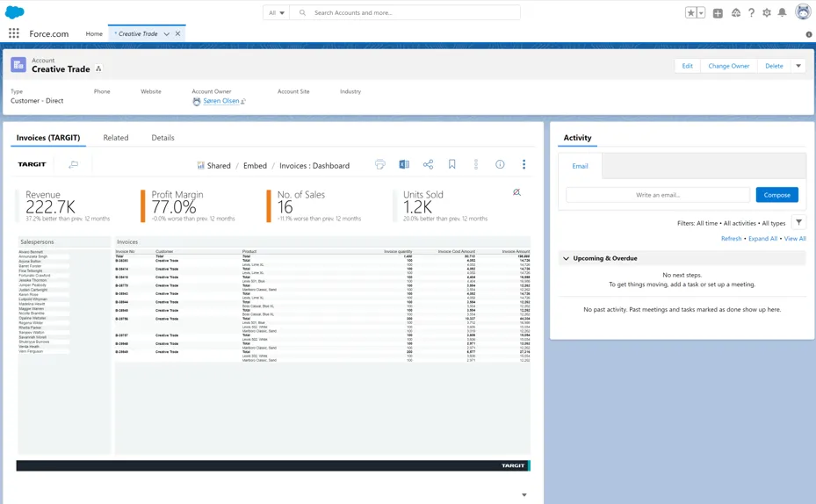Select the Activity tab
816x504 pixels.
click(578, 138)
